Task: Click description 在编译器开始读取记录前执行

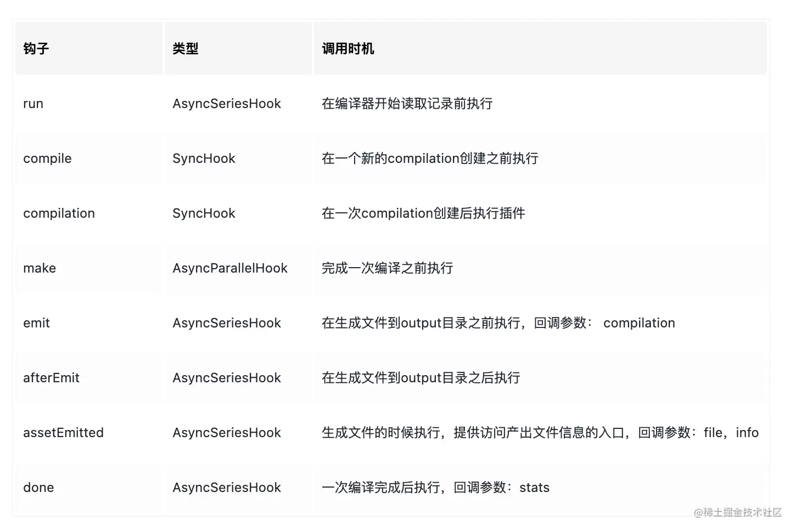Action: click(407, 104)
